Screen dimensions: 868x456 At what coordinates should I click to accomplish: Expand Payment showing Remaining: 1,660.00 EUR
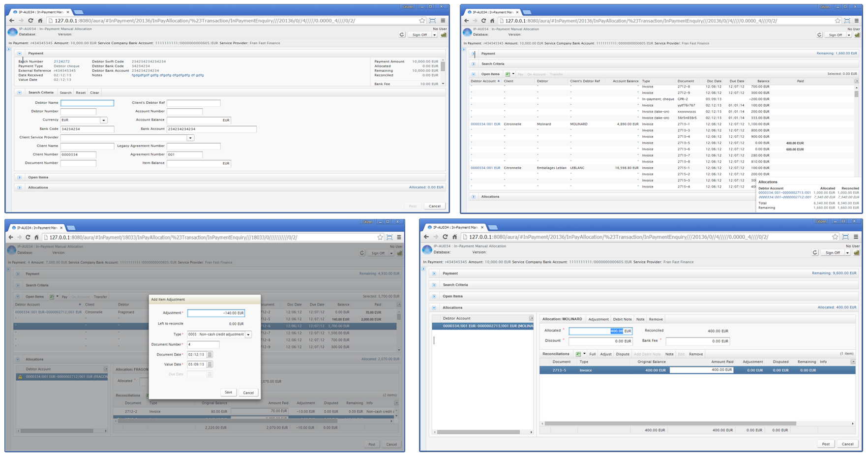[473, 54]
